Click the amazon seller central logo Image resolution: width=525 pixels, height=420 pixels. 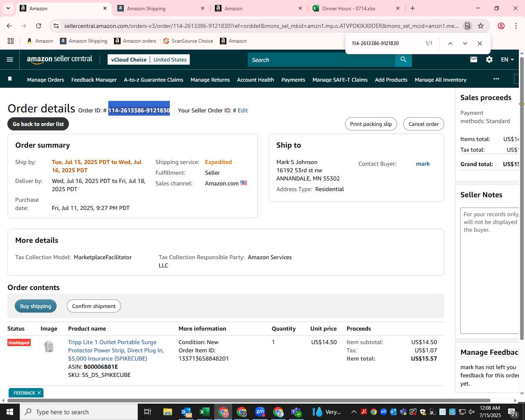tap(59, 59)
